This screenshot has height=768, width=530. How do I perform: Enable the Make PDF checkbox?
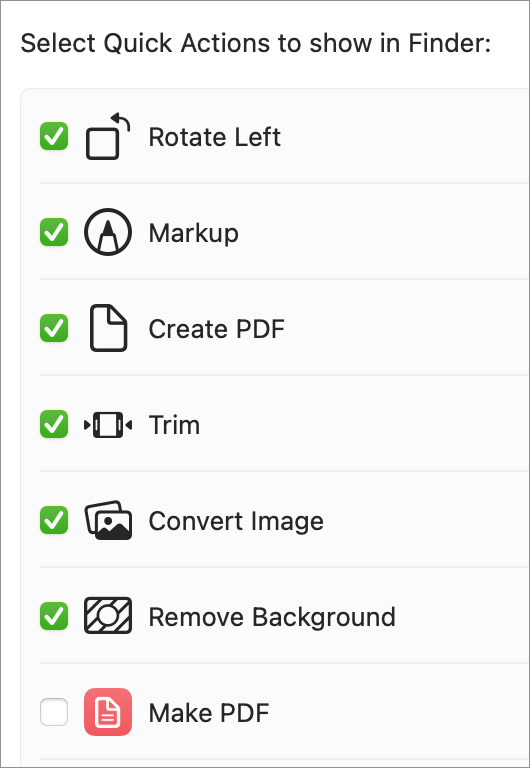pyautogui.click(x=54, y=712)
